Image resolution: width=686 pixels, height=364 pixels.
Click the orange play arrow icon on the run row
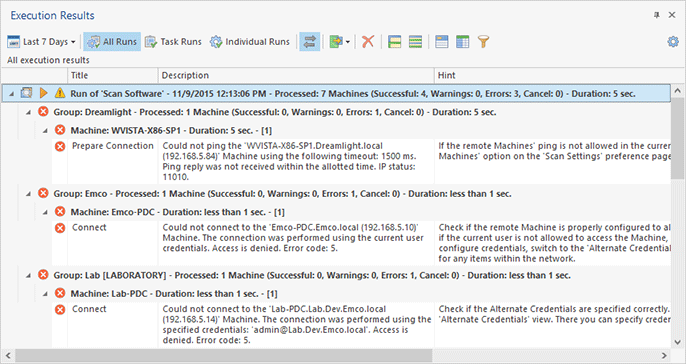[43, 93]
